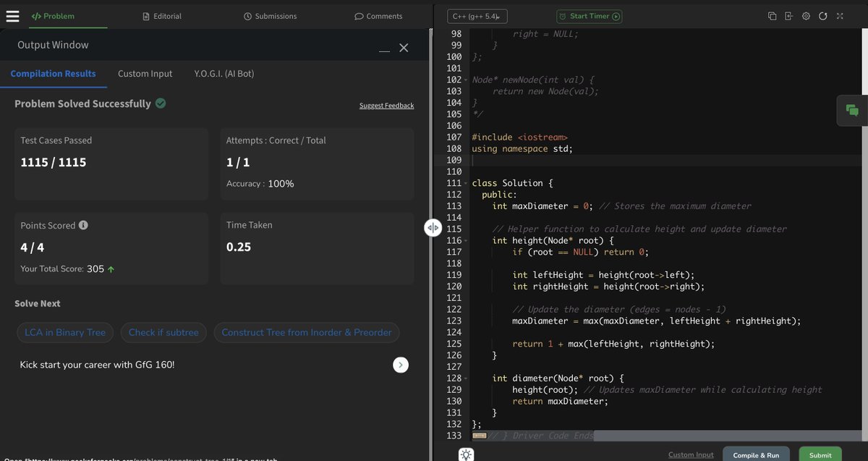868x461 pixels.
Task: Open the lightbulb hint icon
Action: (x=467, y=454)
